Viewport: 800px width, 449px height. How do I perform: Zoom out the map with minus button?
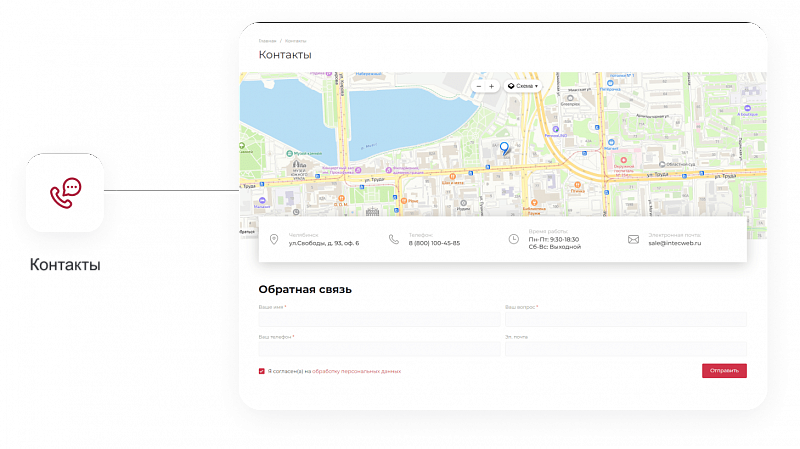point(479,86)
